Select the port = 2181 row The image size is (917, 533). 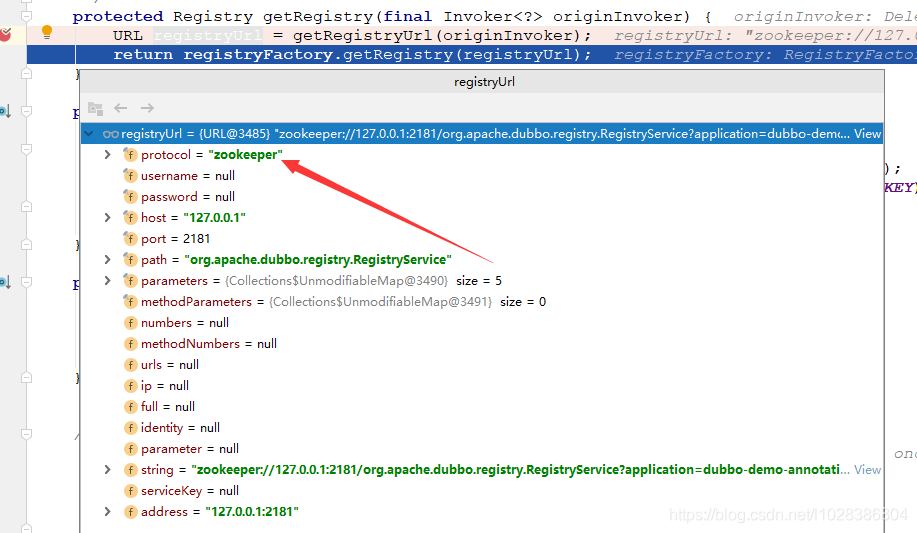click(482, 239)
